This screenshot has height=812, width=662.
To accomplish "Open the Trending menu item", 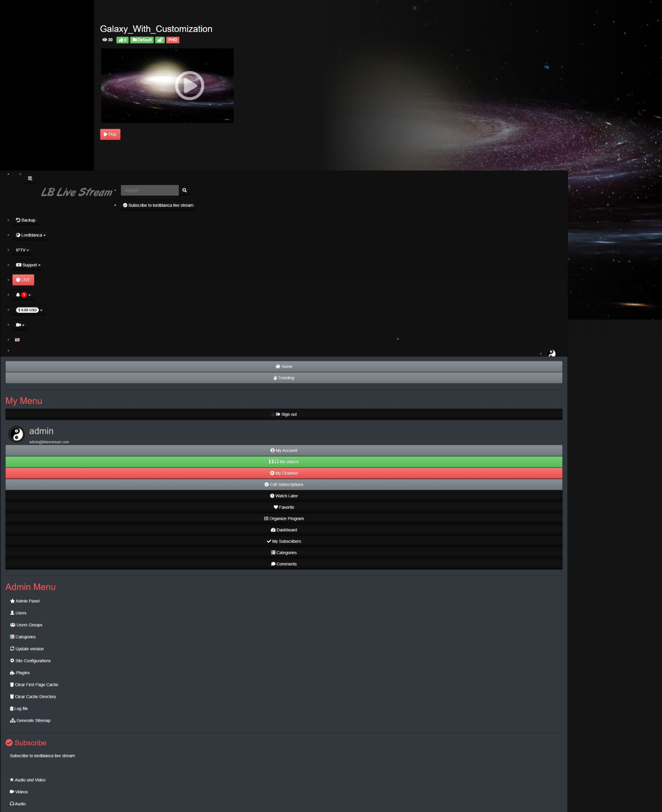I will [x=284, y=378].
